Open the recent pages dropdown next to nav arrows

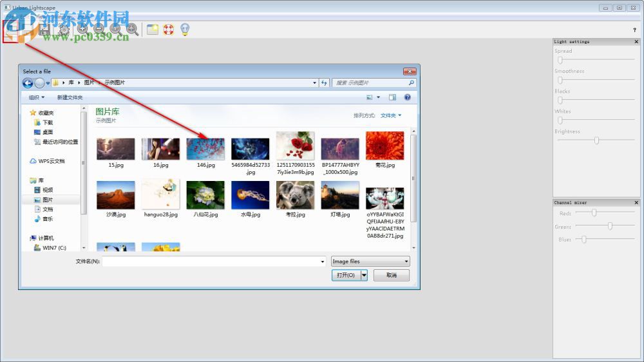(x=48, y=83)
